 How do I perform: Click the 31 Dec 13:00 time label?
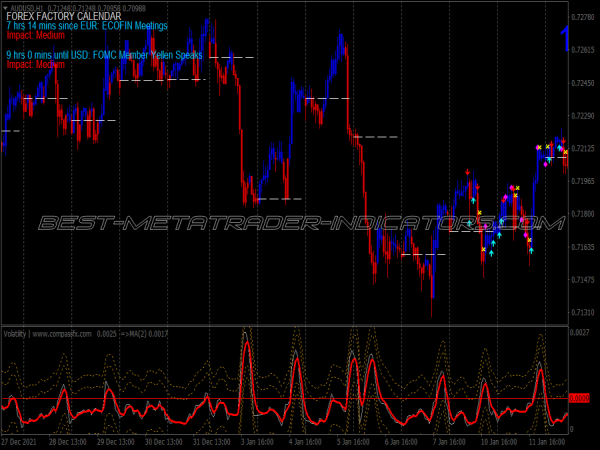[x=212, y=442]
